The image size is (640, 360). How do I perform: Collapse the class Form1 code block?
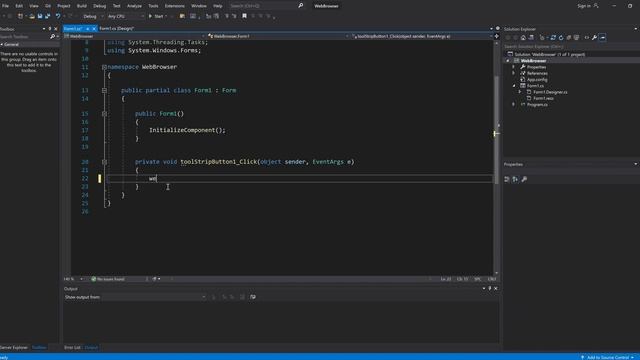(104, 90)
